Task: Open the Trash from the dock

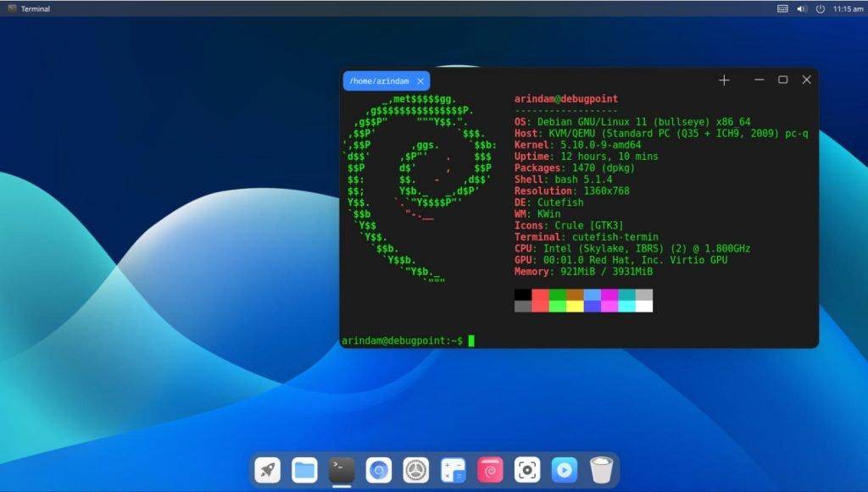Action: coord(601,470)
